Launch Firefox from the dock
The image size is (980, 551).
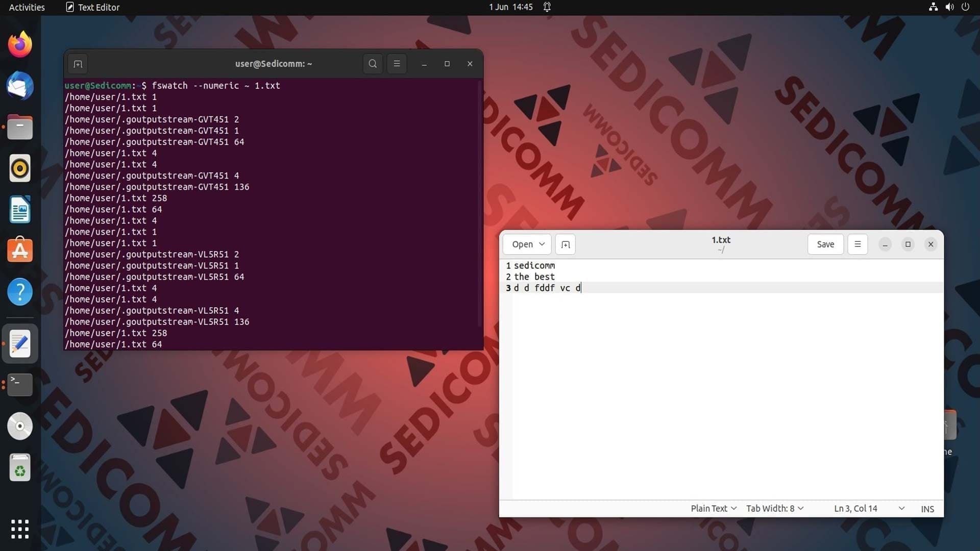pyautogui.click(x=20, y=44)
